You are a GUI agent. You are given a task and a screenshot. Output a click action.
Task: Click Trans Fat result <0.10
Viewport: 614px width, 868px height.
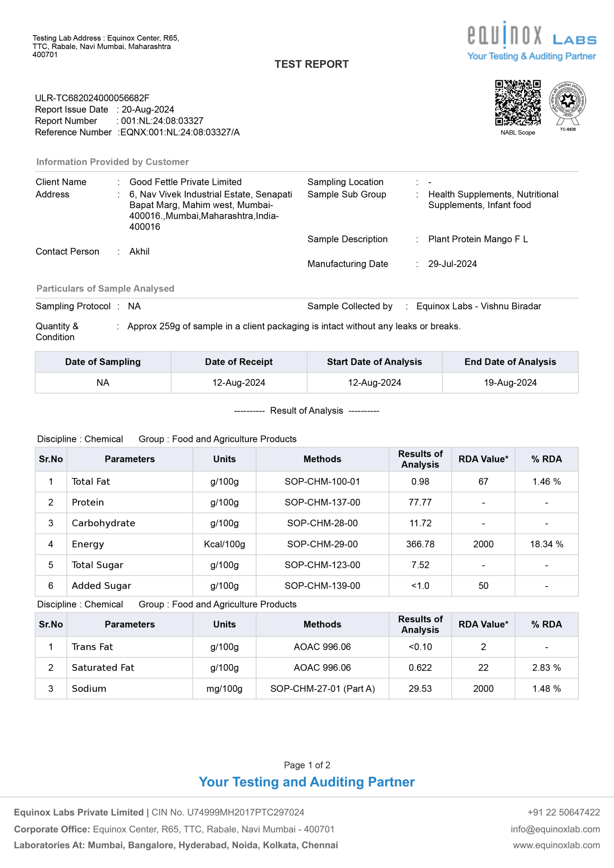[x=420, y=647]
